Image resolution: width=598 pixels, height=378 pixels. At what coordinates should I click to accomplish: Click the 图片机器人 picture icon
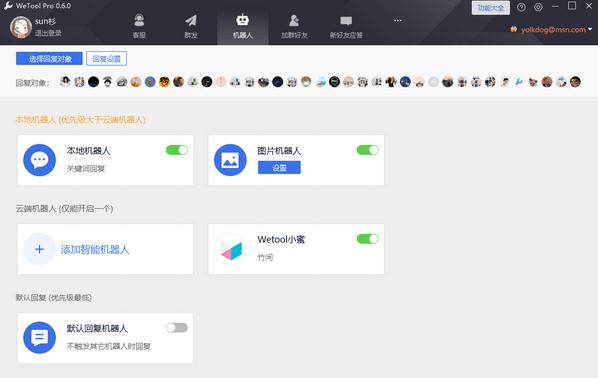click(x=230, y=160)
